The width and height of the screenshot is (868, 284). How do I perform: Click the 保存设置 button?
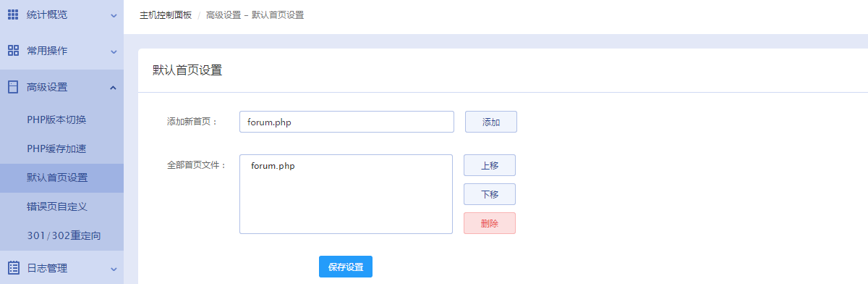[x=346, y=267]
